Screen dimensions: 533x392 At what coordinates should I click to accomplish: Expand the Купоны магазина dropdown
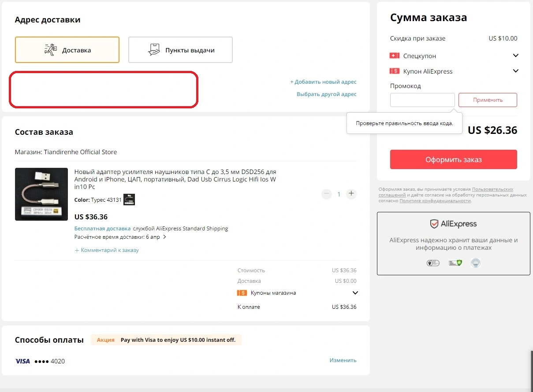355,293
